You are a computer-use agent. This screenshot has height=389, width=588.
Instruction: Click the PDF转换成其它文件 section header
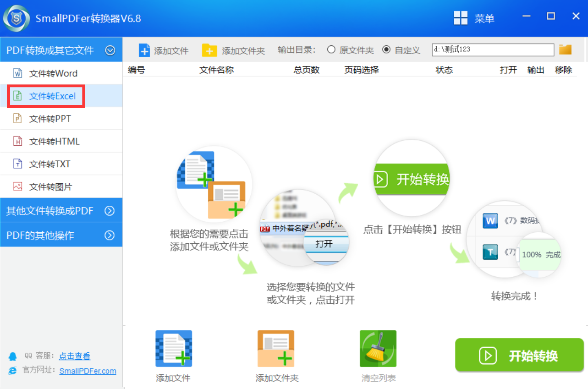[62, 50]
